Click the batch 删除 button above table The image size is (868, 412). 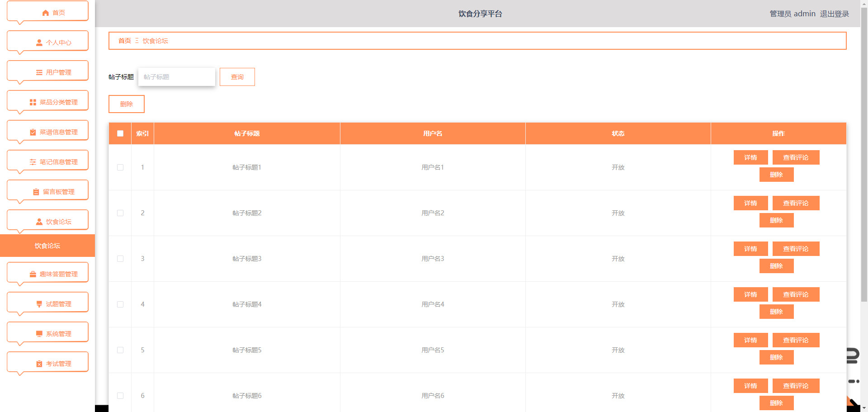127,104
